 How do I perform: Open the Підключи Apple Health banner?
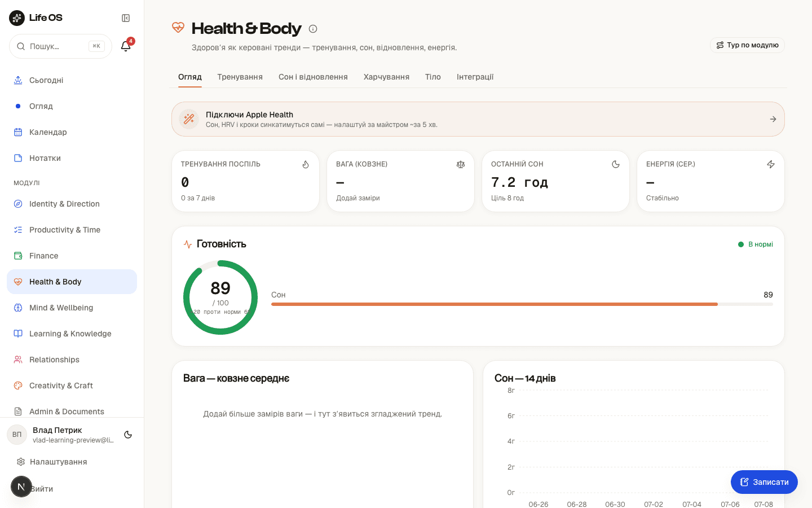tap(478, 119)
